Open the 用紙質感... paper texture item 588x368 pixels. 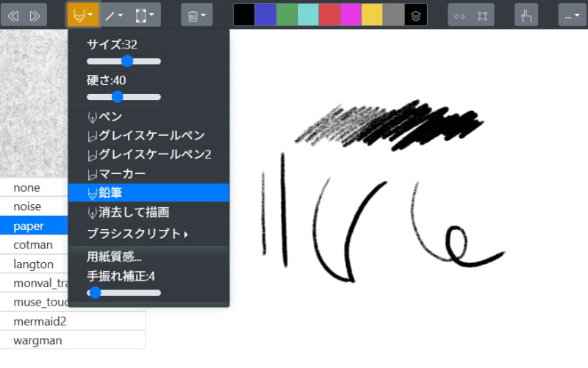(148, 256)
